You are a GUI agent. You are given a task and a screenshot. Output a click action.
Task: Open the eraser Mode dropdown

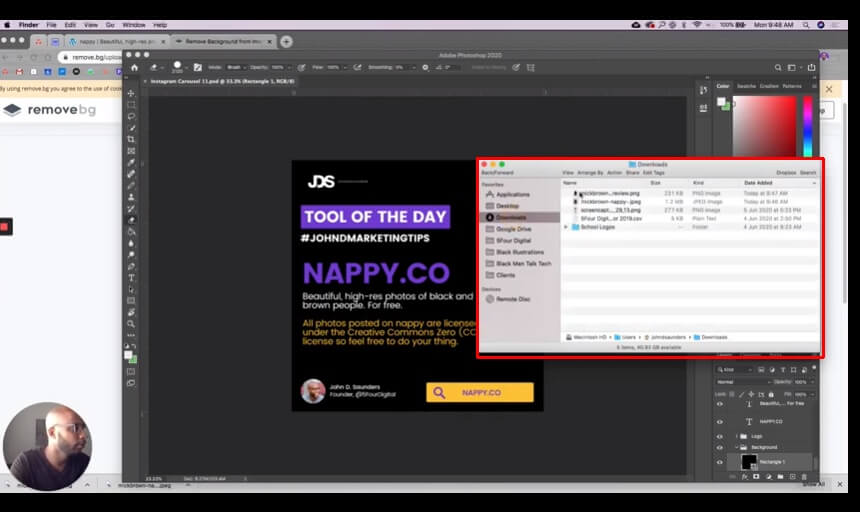[236, 67]
